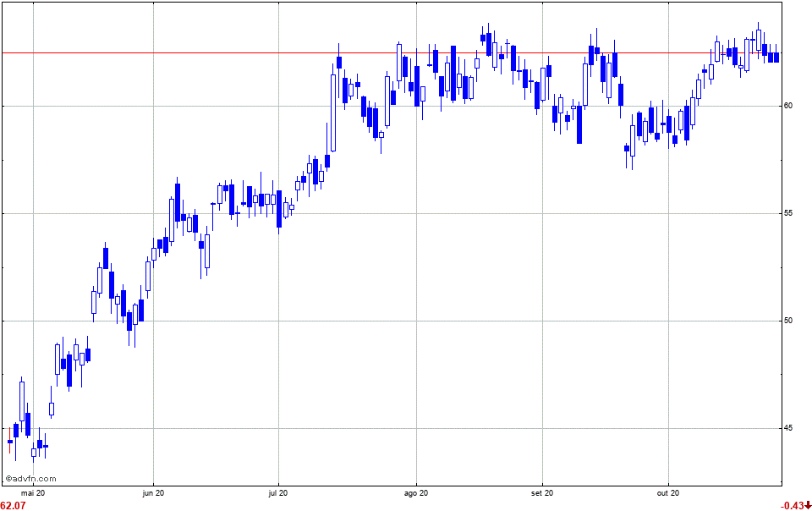
Task: Click the 'set 20' date label
Action: coord(542,493)
